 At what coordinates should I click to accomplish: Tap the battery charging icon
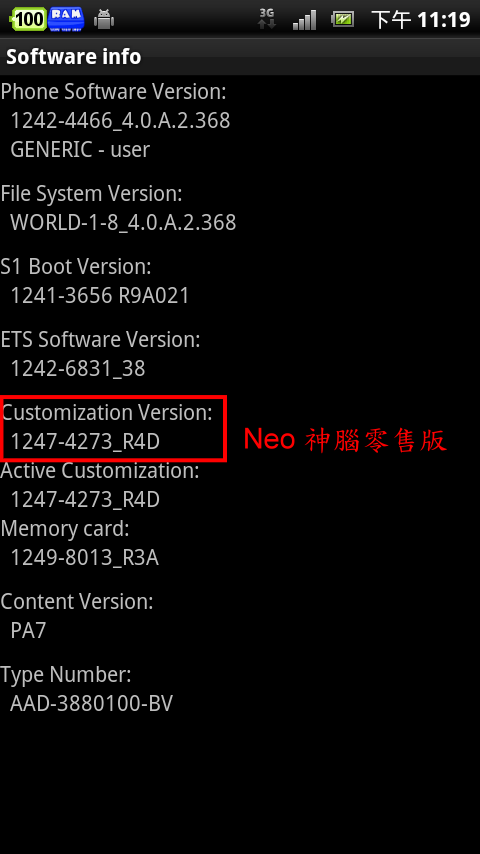pos(343,20)
